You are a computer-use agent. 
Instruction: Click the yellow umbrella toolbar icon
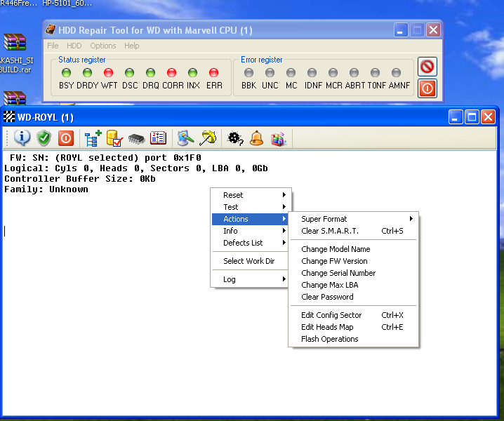point(208,138)
